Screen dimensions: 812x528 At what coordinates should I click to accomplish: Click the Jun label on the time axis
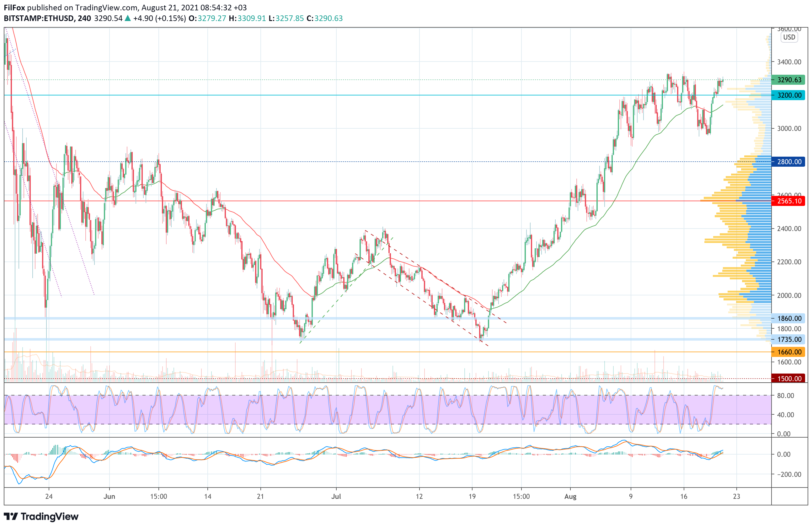click(x=109, y=496)
